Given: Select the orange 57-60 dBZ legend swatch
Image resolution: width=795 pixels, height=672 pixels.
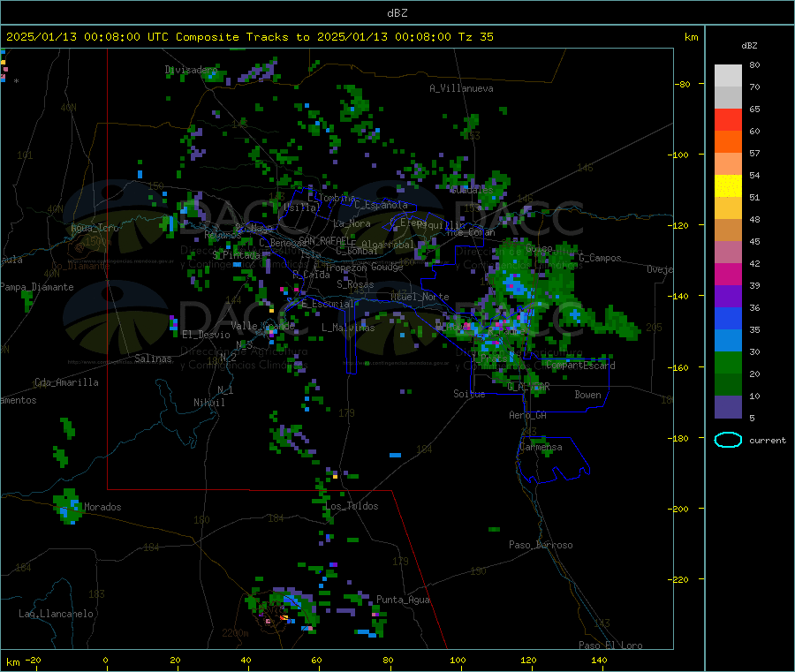Looking at the screenshot, I should pyautogui.click(x=728, y=142).
